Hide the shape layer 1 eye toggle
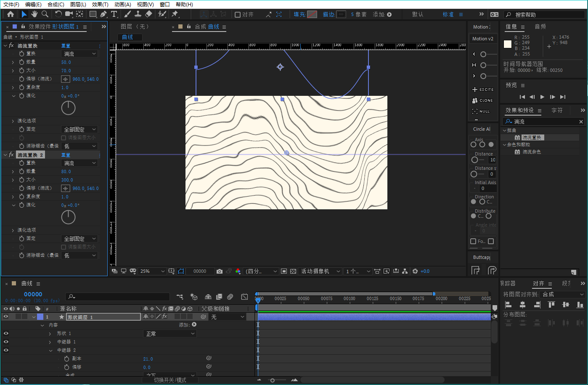This screenshot has height=385, width=588. pos(6,317)
